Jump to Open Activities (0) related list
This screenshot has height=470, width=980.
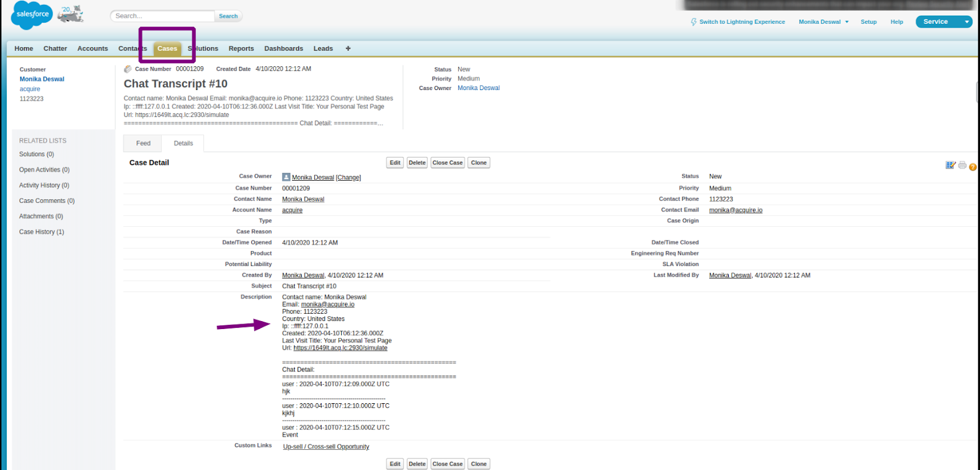(44, 170)
